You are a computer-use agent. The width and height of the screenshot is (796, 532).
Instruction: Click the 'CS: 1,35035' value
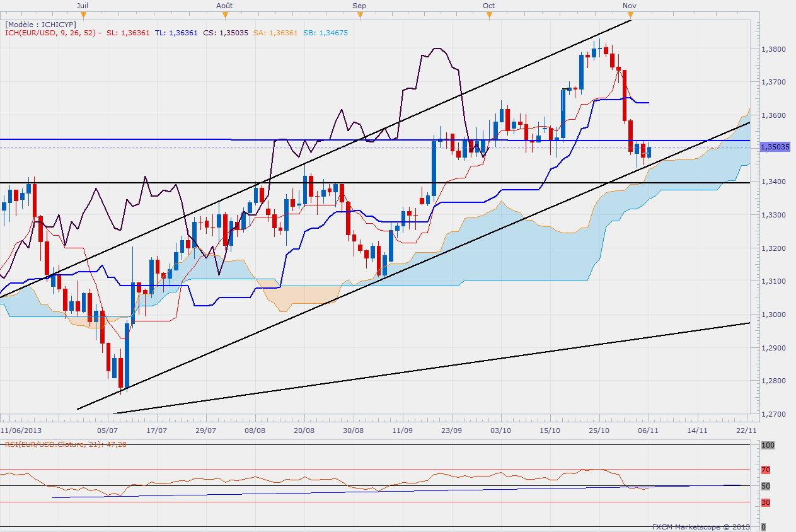225,33
